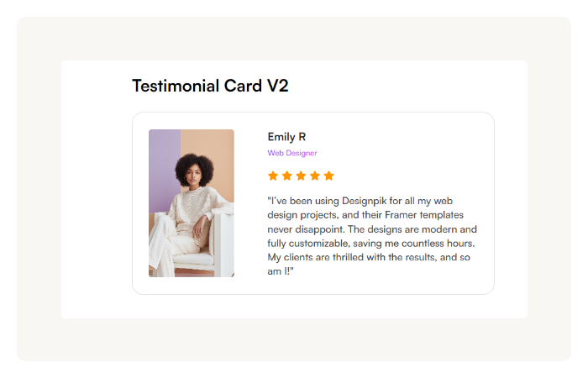Image resolution: width=588 pixels, height=378 pixels.
Task: Click the first orange rating star
Action: (273, 176)
